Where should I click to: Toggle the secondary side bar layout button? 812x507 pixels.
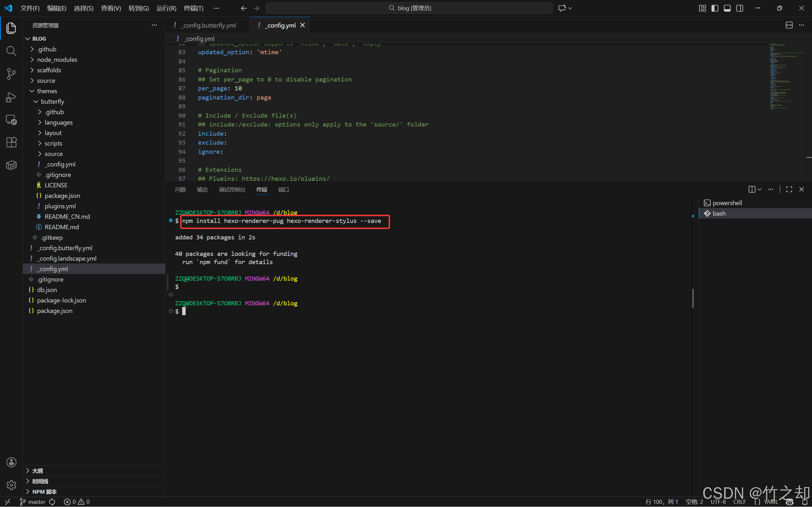click(x=740, y=8)
